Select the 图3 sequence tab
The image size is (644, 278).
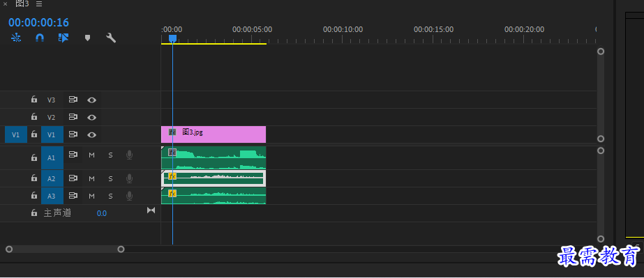pyautogui.click(x=22, y=3)
